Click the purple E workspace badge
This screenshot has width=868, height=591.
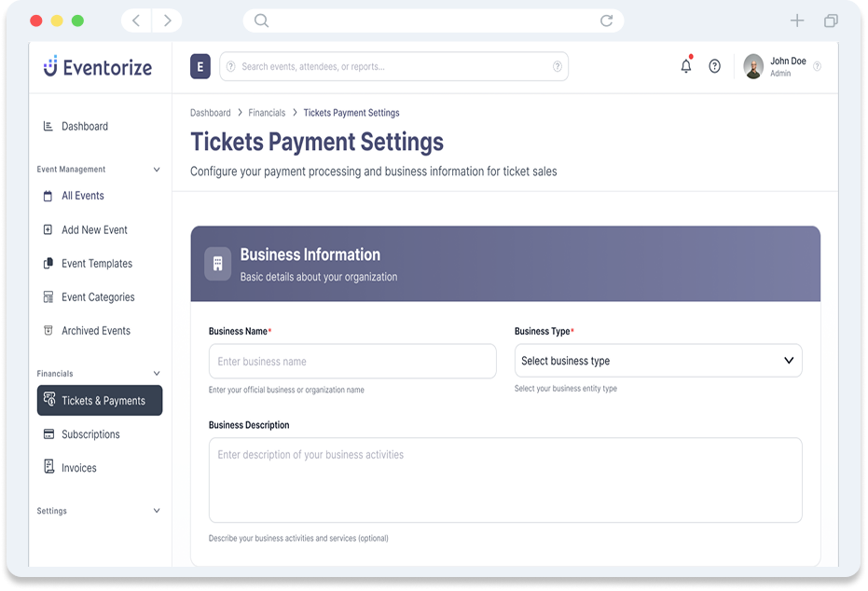pos(200,66)
